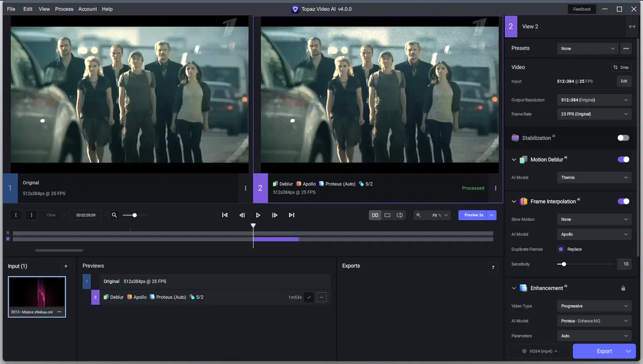643x364 pixels.
Task: Enable the Stabilization toggle
Action: pyautogui.click(x=623, y=138)
